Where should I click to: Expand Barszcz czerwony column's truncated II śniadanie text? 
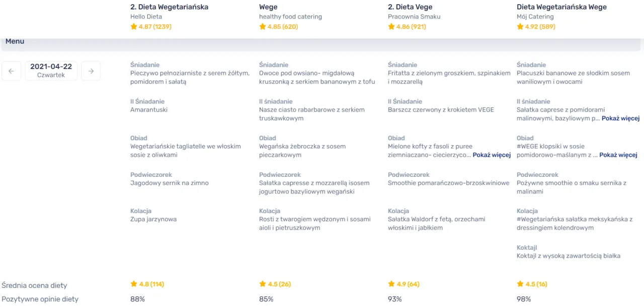coord(621,118)
